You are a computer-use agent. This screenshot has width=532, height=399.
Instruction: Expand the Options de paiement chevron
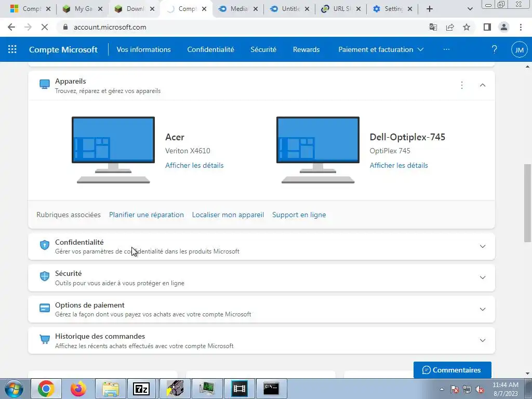pyautogui.click(x=483, y=309)
